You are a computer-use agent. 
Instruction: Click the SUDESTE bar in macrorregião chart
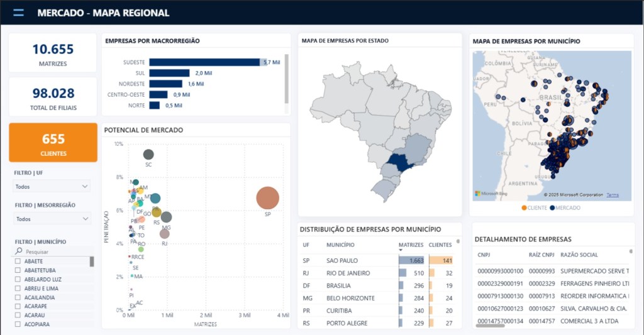[204, 62]
